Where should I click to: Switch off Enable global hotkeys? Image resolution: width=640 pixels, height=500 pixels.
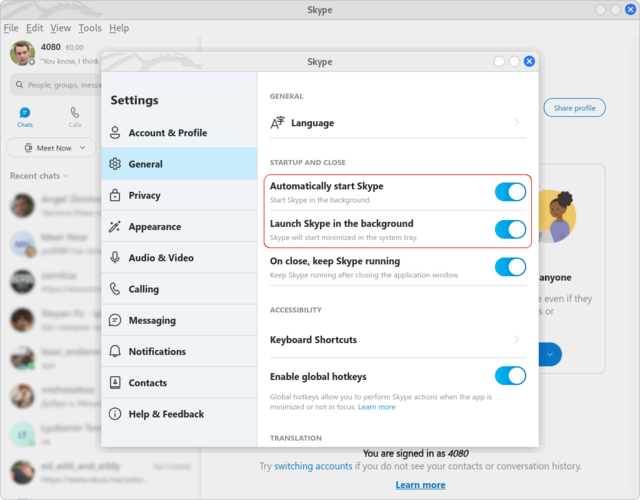[510, 376]
